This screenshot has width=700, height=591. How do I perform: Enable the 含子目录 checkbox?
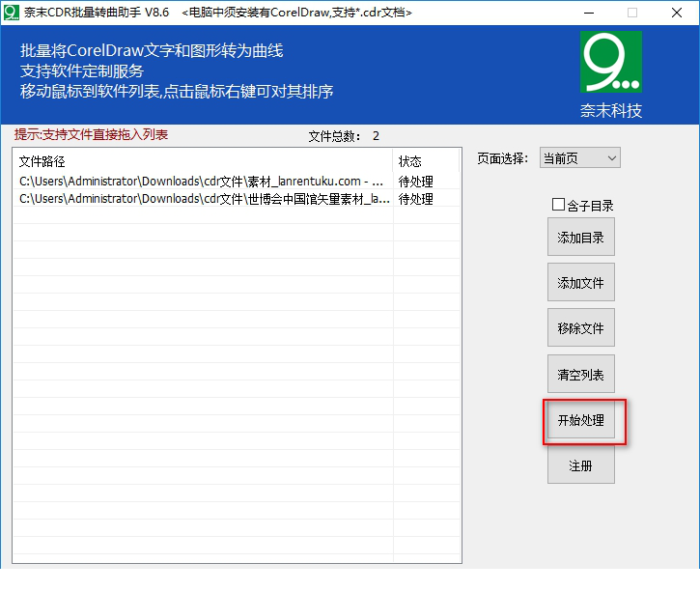click(558, 205)
